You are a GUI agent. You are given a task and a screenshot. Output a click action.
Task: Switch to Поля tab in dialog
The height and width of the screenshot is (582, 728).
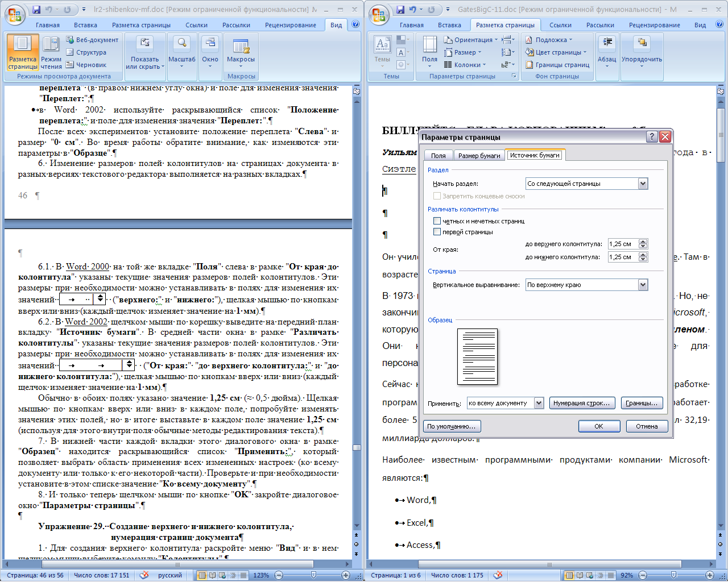439,155
